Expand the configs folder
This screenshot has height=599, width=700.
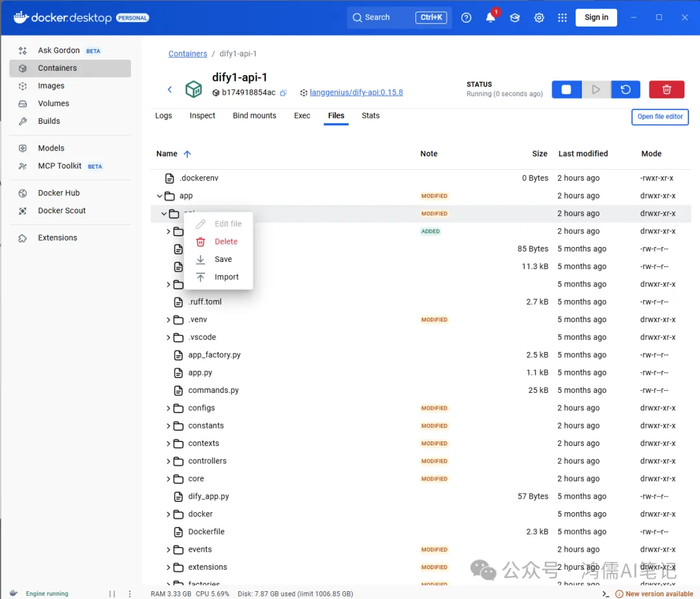click(x=169, y=408)
